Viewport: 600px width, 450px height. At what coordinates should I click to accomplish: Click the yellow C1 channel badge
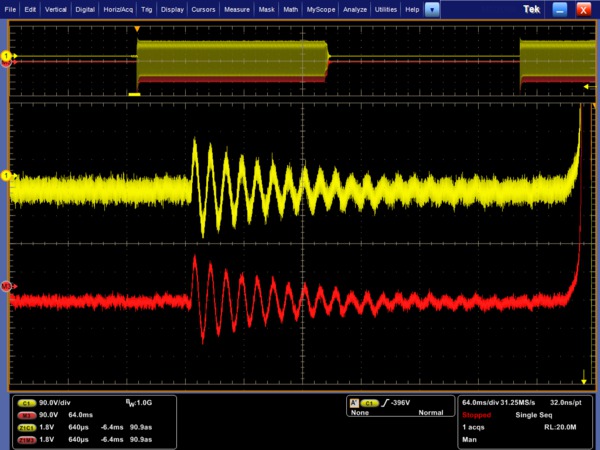pos(27,401)
